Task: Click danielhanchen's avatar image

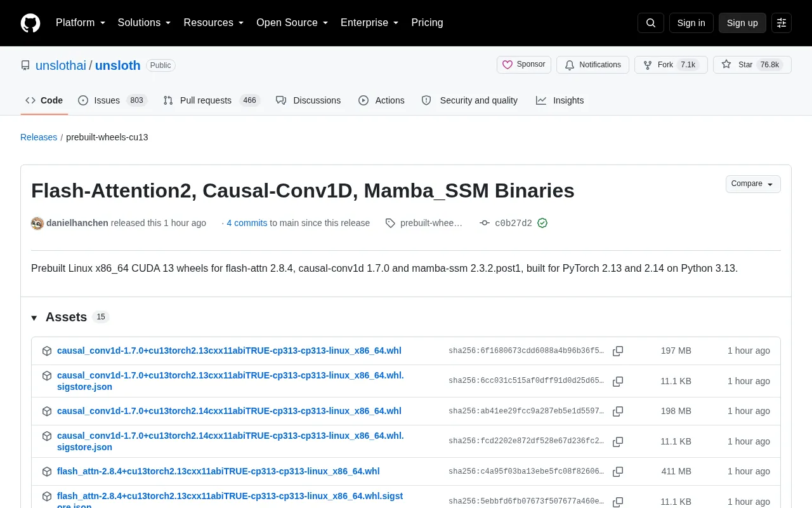Action: tap(37, 223)
